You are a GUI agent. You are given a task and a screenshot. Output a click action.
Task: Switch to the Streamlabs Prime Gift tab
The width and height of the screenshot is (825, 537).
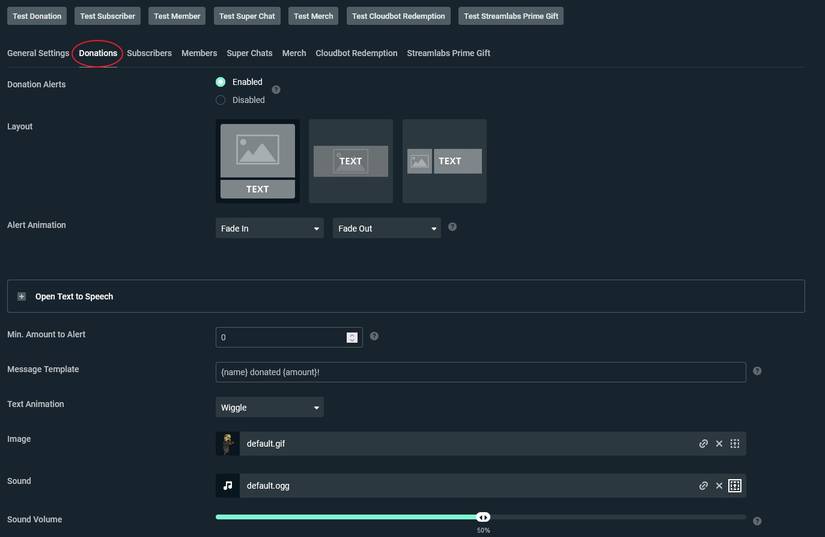pos(448,53)
